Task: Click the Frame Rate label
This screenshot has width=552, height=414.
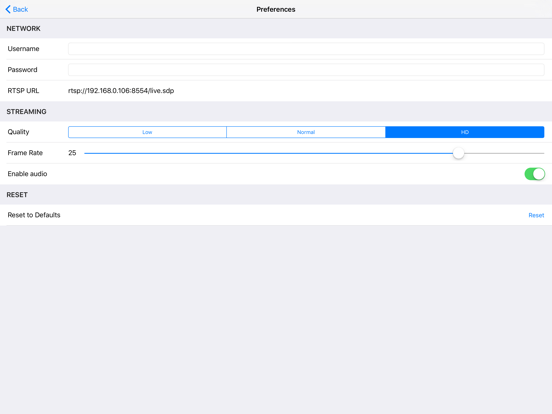Action: click(25, 153)
